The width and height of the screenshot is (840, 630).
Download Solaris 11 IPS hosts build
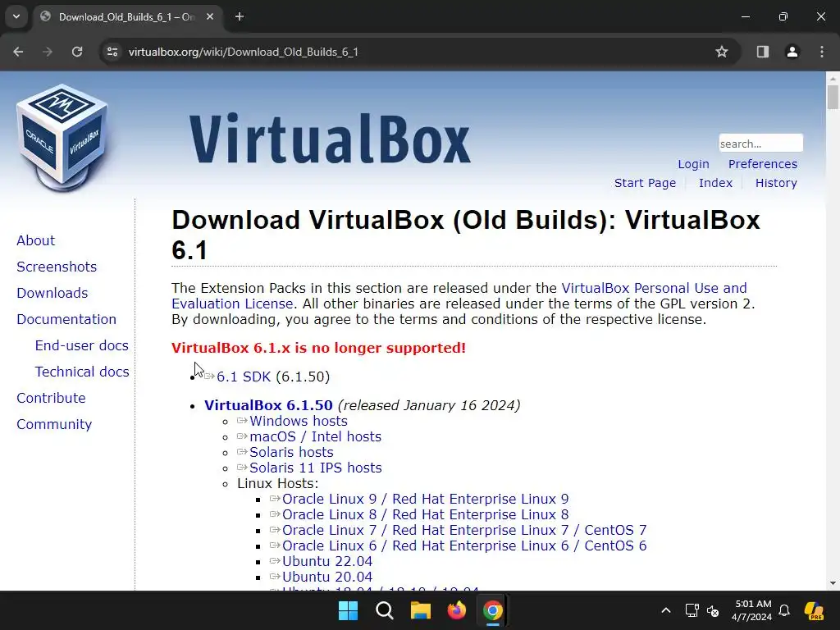(316, 468)
